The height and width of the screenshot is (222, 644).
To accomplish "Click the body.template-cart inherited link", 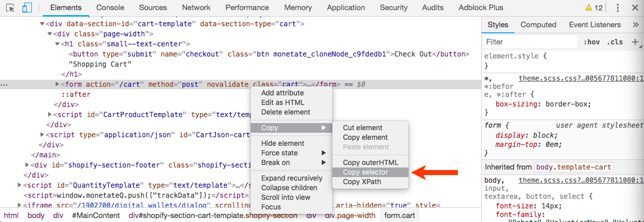I will click(x=573, y=167).
